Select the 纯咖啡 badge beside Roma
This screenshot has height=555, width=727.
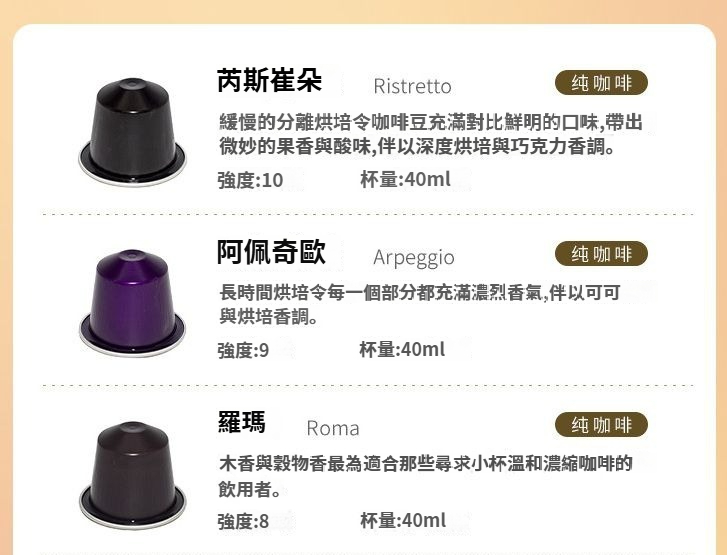601,425
